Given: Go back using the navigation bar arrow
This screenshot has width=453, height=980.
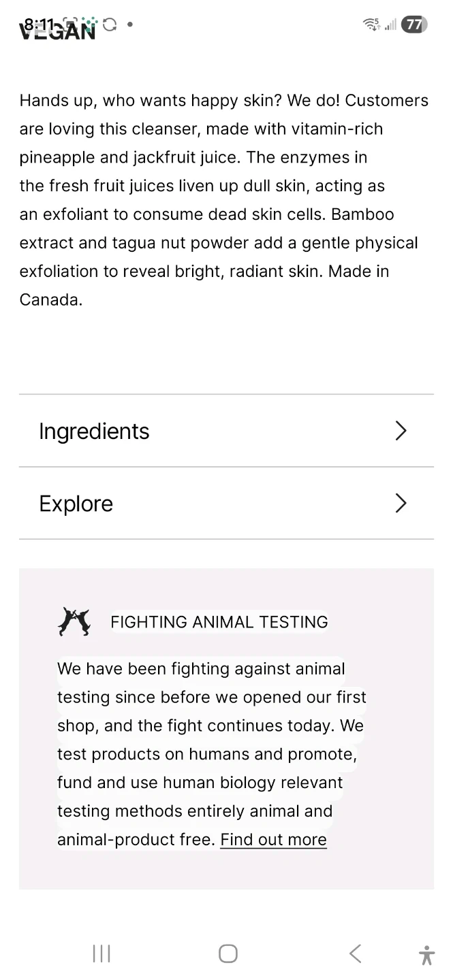Looking at the screenshot, I should [x=355, y=953].
